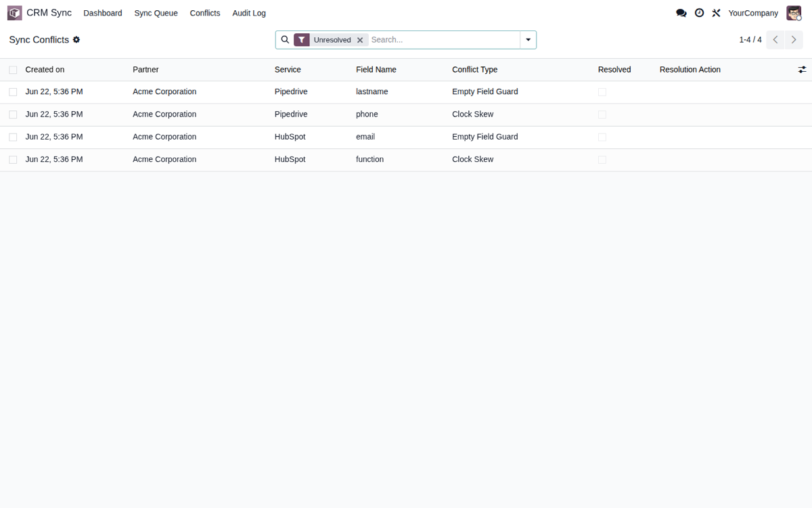The width and height of the screenshot is (812, 508).
Task: Go to the next page arrow
Action: pos(794,40)
